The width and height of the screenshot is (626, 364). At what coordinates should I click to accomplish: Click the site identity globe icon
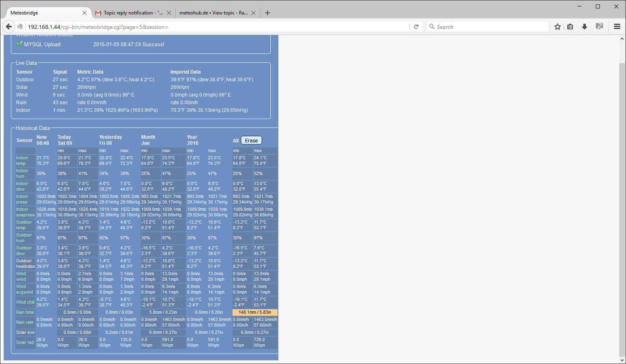[20, 27]
